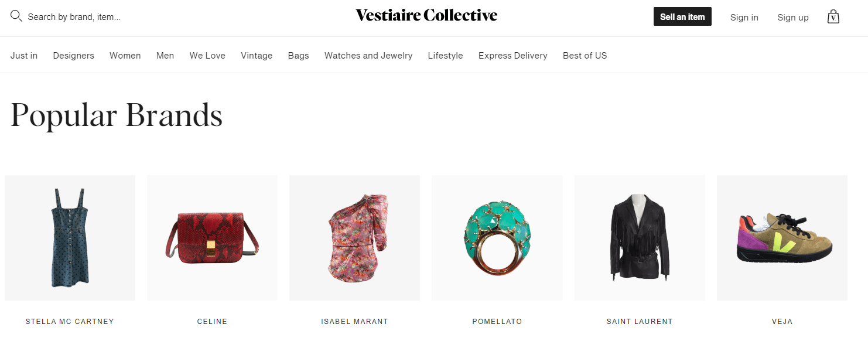Viewport: 868px width, 341px height.
Task: Open the Men category
Action: [165, 55]
